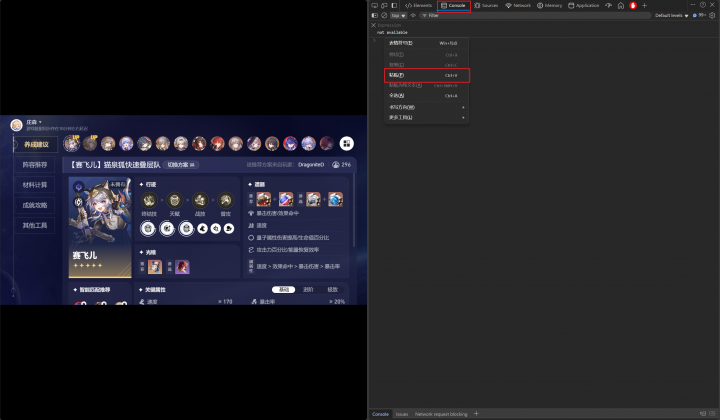Screen dimensions: 720x420
Task: Open the 其他工具 sidebar item
Action: [x=35, y=225]
